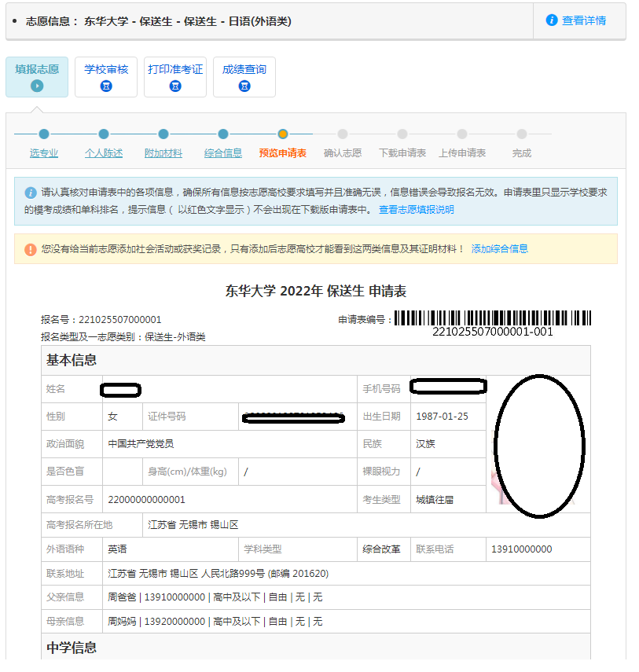Switch to the 成绩查询 tab
The height and width of the screenshot is (672, 639).
244,69
